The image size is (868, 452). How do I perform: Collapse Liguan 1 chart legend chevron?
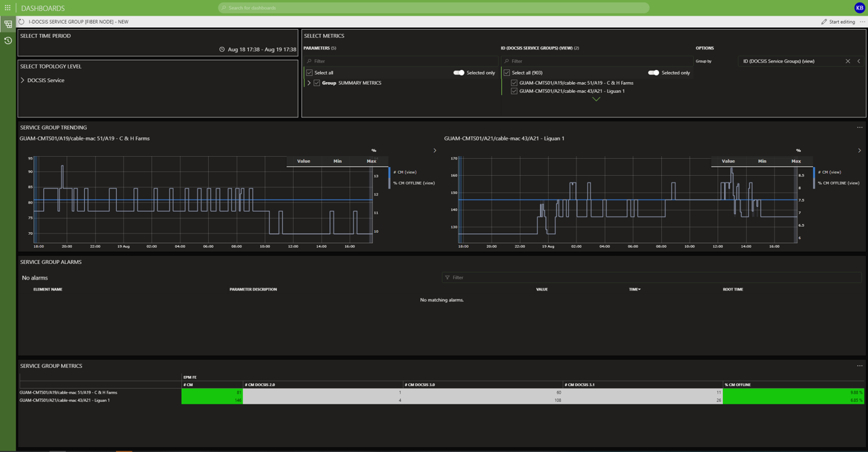[x=859, y=151]
